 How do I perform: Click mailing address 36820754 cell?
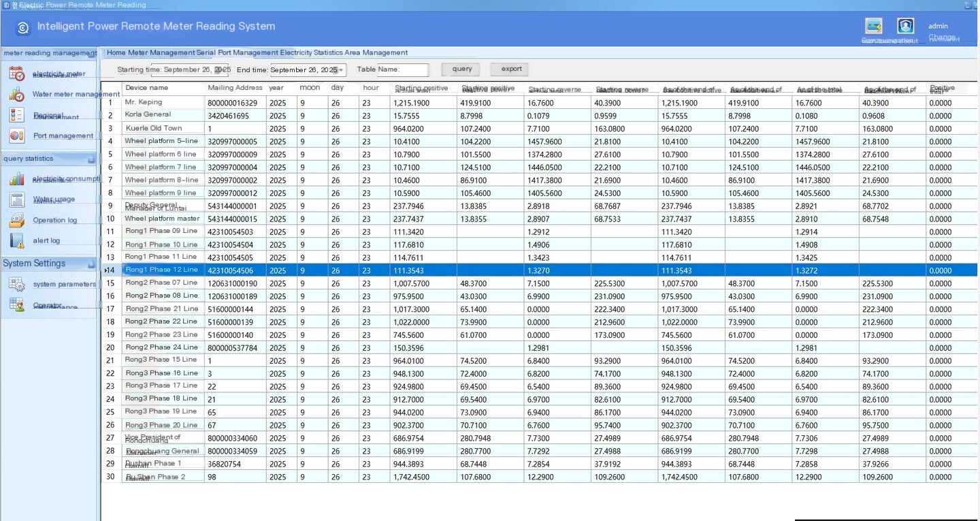click(235, 464)
